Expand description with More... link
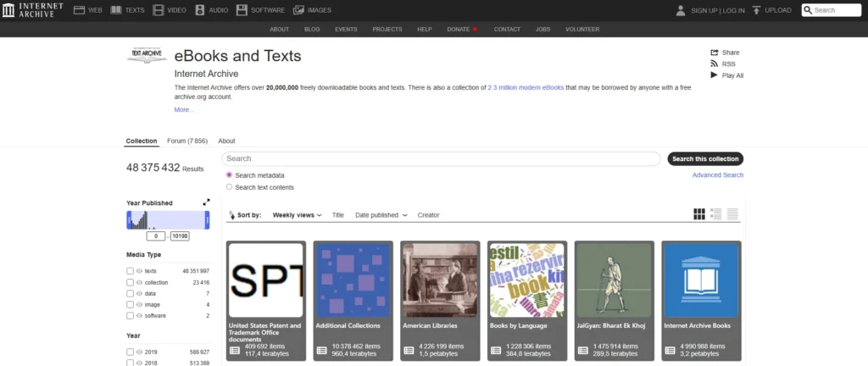Viewport: 868px width, 366px height. tap(184, 109)
